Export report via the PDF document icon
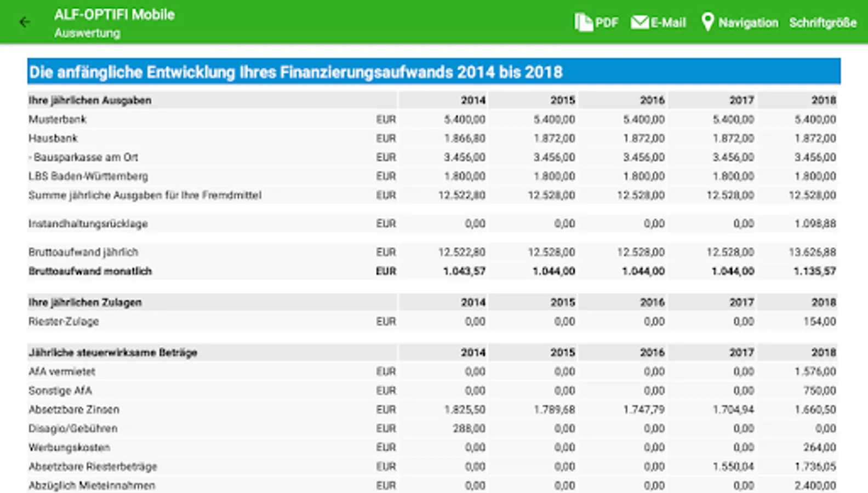The width and height of the screenshot is (868, 493). 584,22
